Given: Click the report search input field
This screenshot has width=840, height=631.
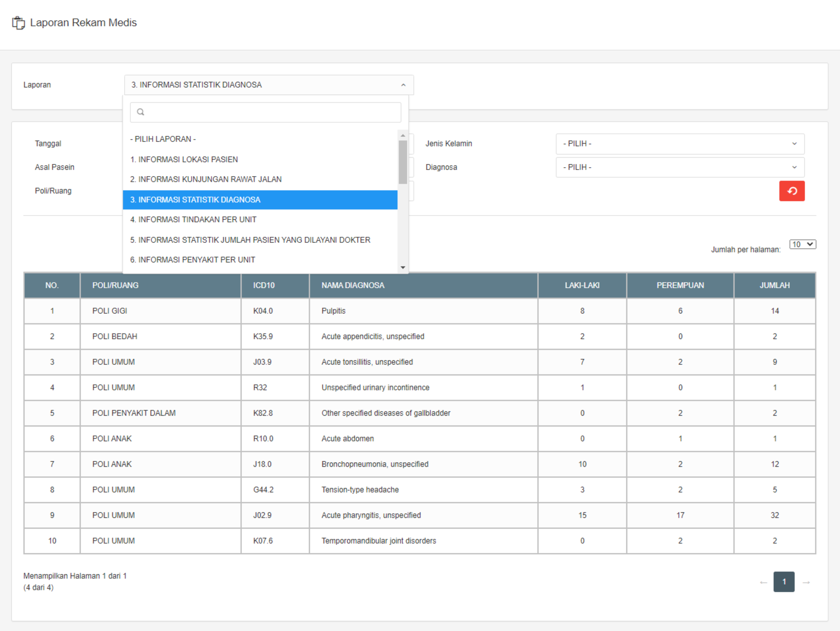Looking at the screenshot, I should click(272, 112).
